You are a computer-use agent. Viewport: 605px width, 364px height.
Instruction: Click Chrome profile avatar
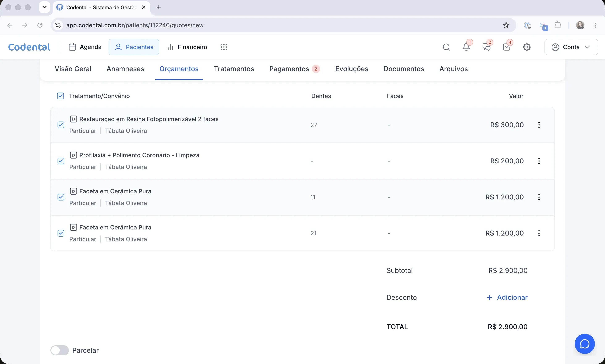click(580, 25)
